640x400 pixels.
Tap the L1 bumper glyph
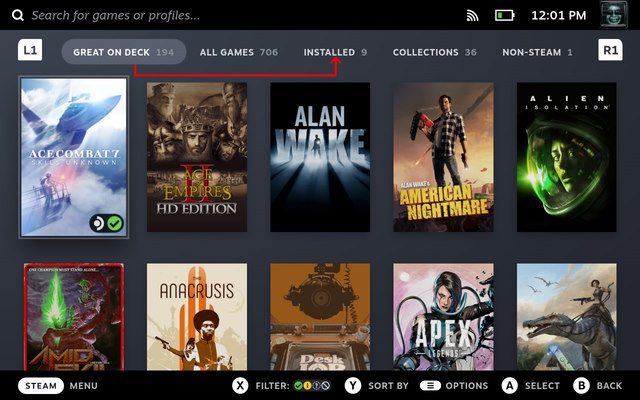[30, 50]
